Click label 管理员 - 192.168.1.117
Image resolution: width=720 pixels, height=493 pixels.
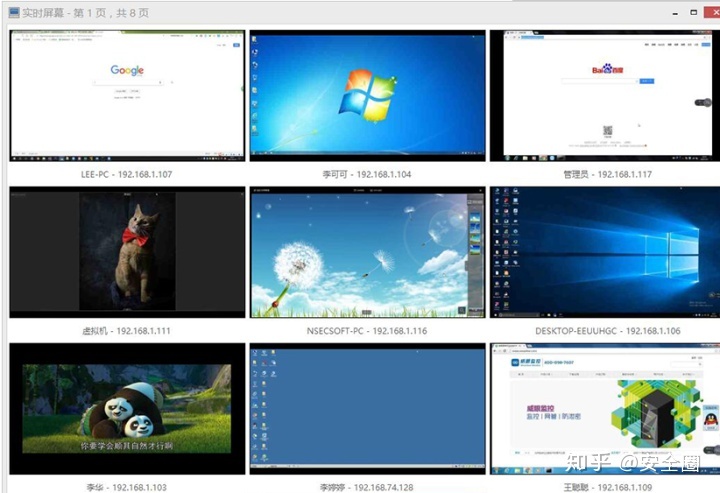point(608,174)
